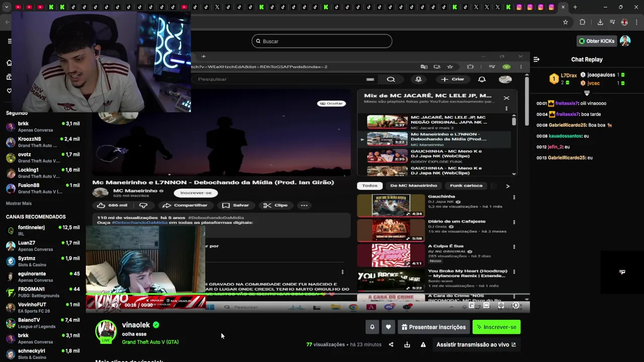The image size is (644, 362).
Task: Toggle theater mode in the clip player
Action: (x=487, y=305)
